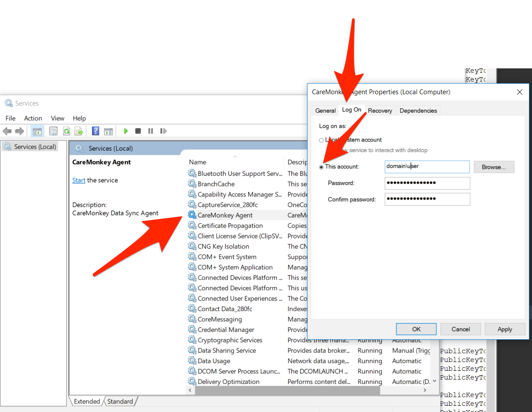This screenshot has width=532, height=412.
Task: Click the Restart Service toolbar icon
Action: point(163,131)
